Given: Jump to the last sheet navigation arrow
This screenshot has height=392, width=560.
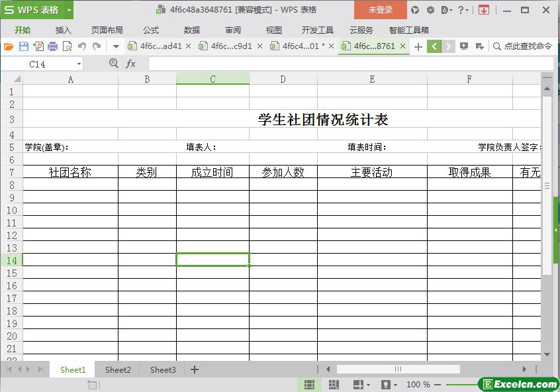Looking at the screenshot, I should pos(40,369).
